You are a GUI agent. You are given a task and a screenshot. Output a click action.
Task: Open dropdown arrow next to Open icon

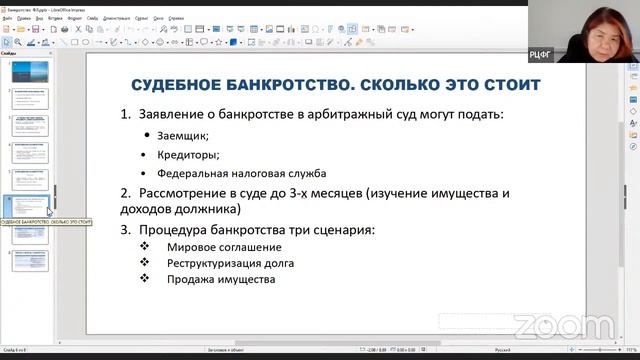[29, 30]
